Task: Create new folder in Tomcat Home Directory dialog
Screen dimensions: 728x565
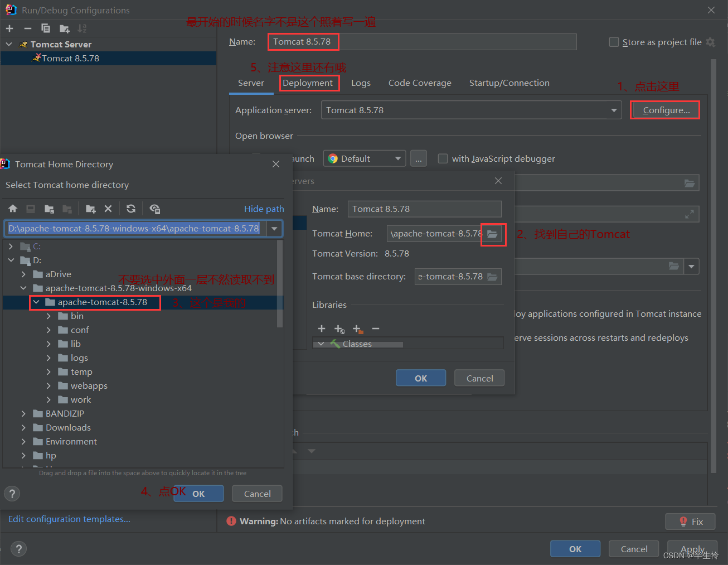Action: click(x=90, y=209)
